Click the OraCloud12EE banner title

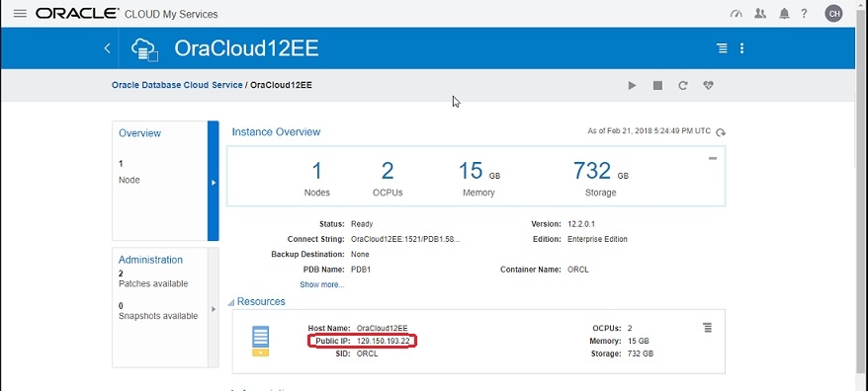[x=246, y=48]
